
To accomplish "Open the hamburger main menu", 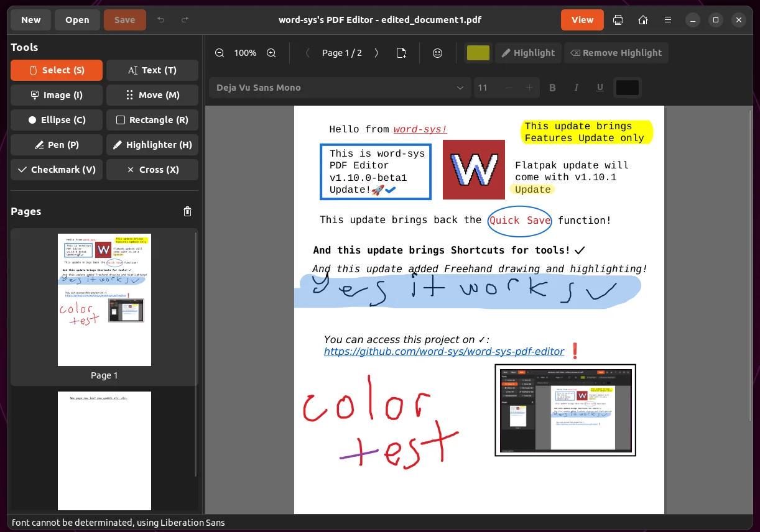I will (668, 20).
